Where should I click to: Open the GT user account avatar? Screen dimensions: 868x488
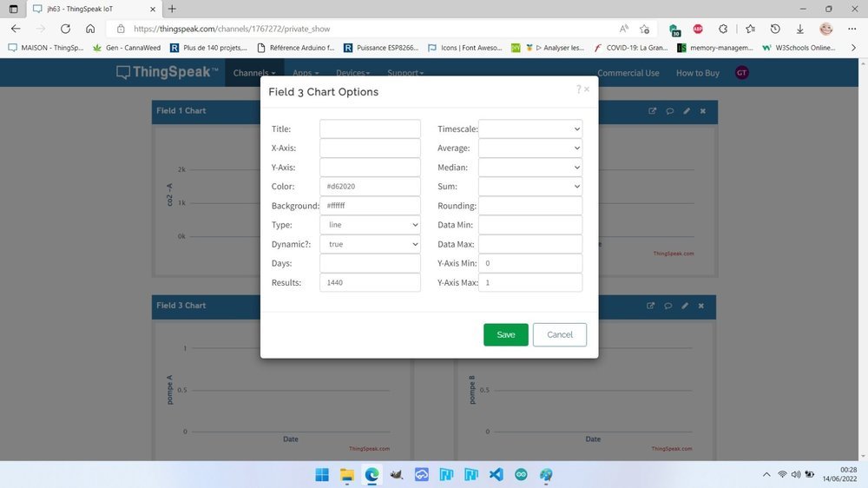click(742, 73)
